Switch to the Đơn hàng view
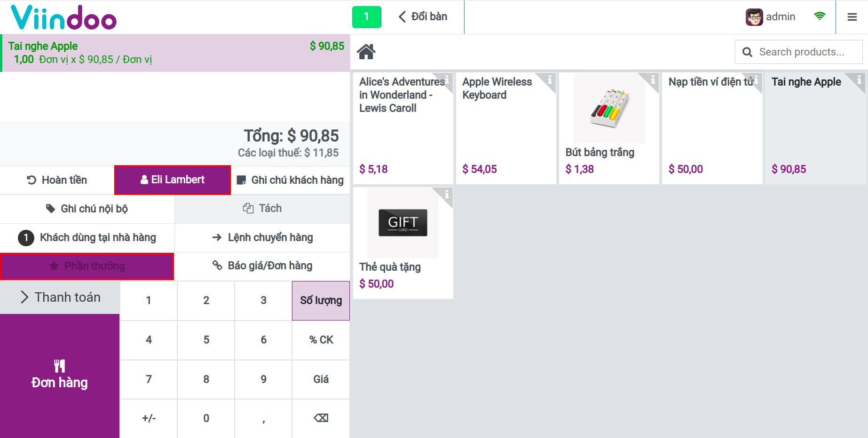This screenshot has height=438, width=868. (60, 374)
